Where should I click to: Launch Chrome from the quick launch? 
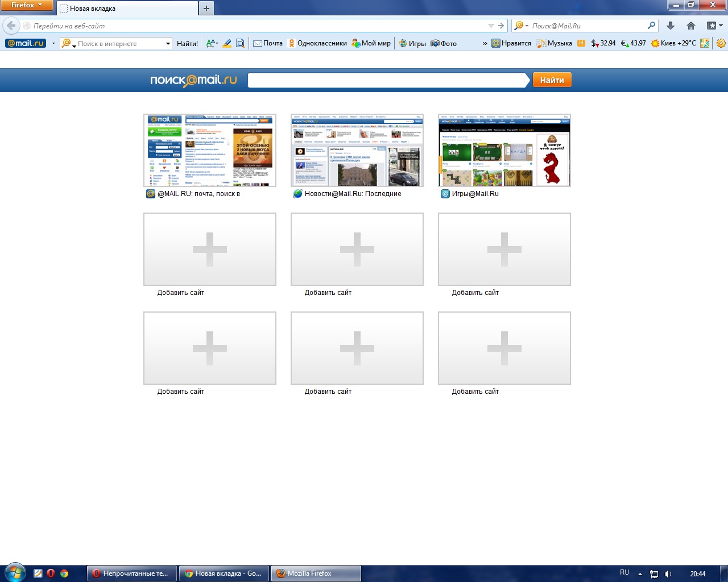tap(64, 573)
